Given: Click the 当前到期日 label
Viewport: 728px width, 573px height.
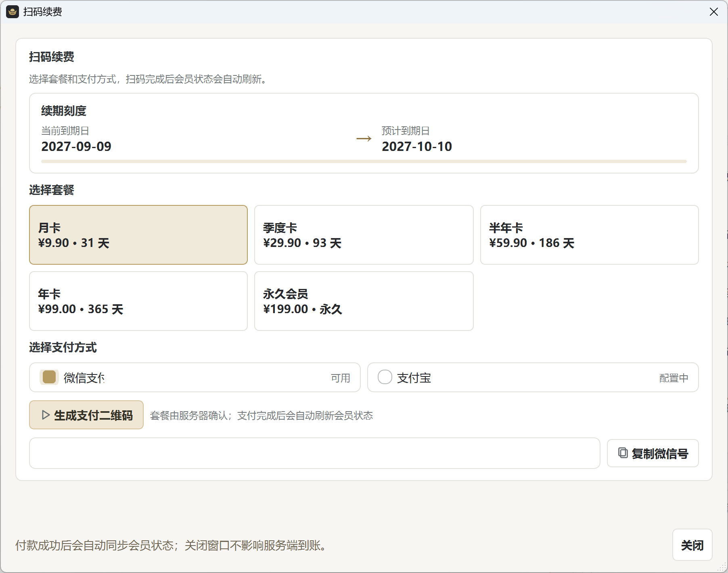Looking at the screenshot, I should (65, 131).
